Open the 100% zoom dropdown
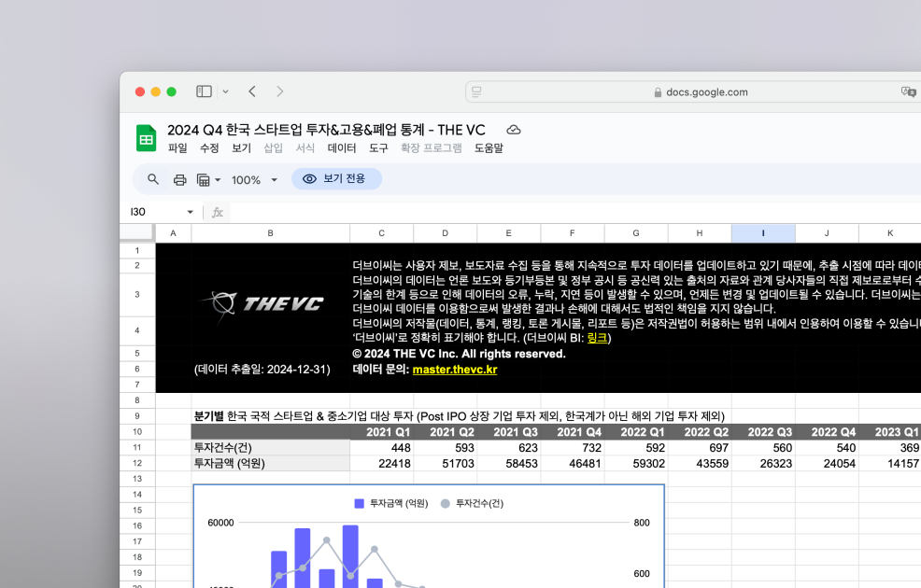Screen dimensions: 921x588 [x=254, y=179]
